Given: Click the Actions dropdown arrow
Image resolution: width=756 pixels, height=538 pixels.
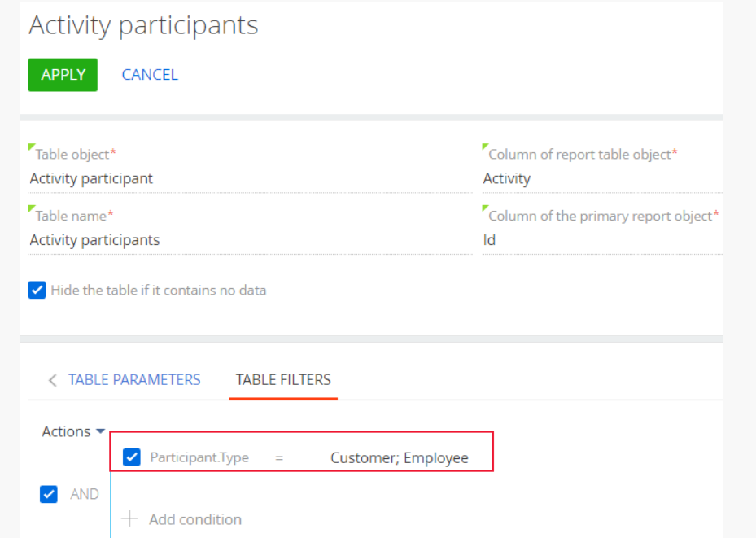Looking at the screenshot, I should [100, 431].
